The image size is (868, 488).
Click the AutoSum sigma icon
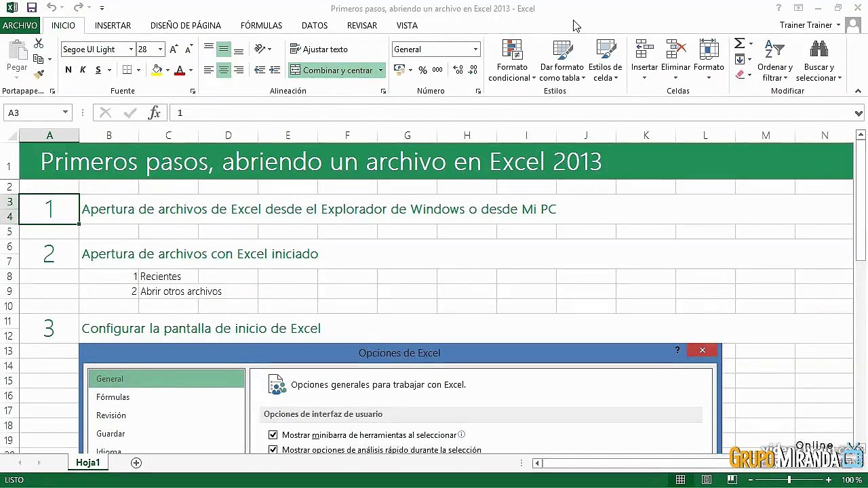click(x=740, y=43)
